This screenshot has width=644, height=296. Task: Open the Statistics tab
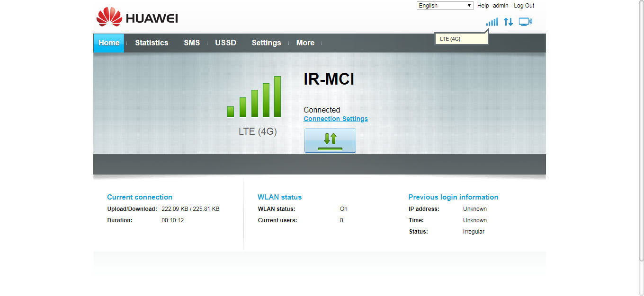[152, 43]
